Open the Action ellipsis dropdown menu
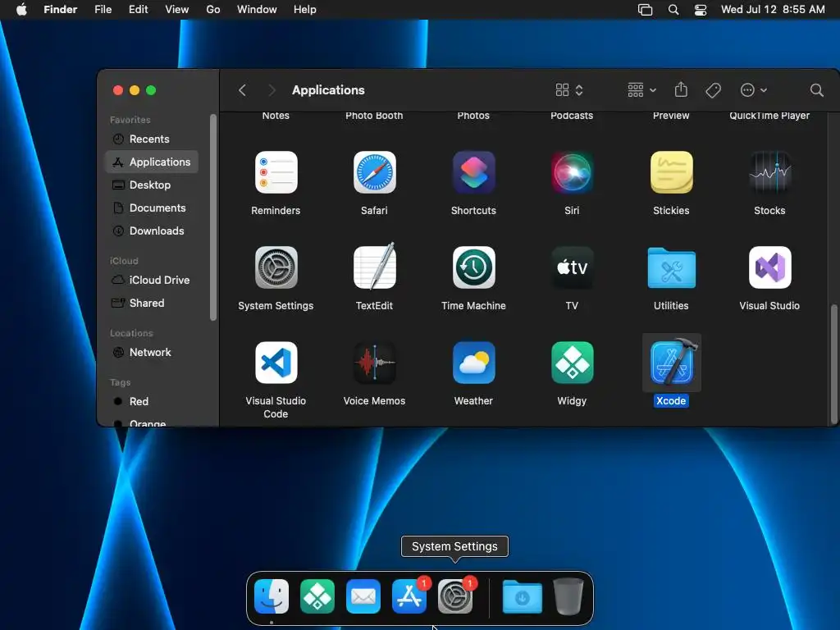840x630 pixels. point(753,90)
